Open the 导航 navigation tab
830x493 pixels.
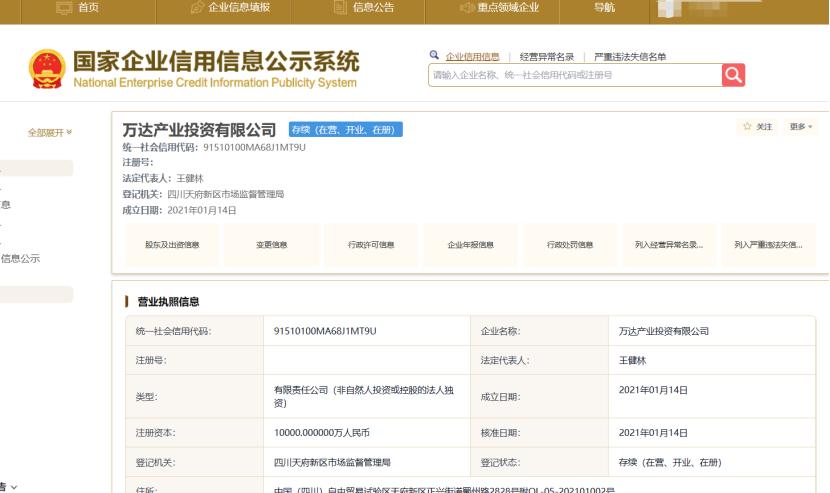604,8
